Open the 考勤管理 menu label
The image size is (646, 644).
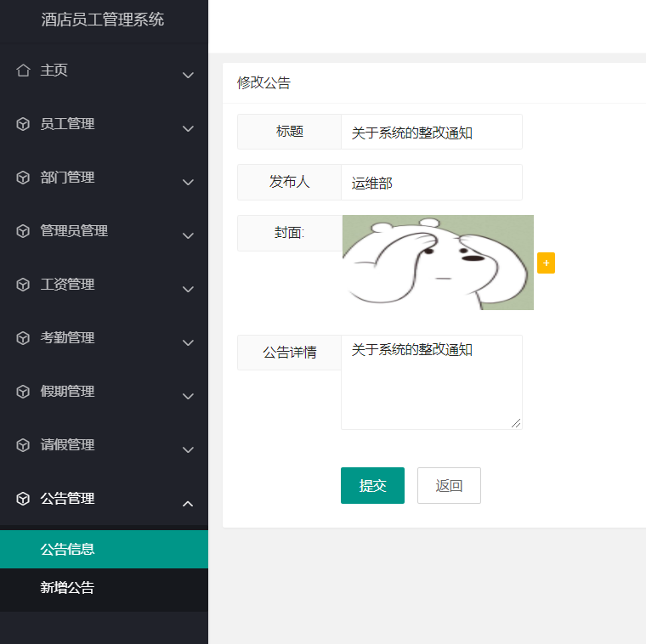click(x=67, y=337)
